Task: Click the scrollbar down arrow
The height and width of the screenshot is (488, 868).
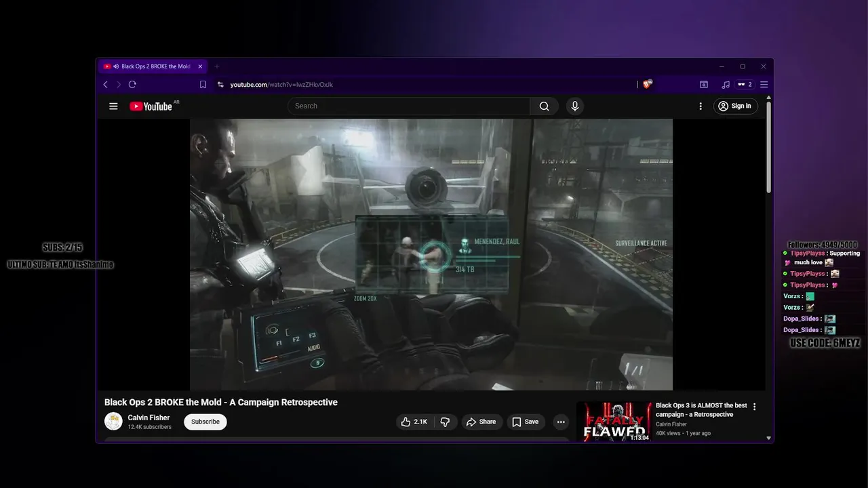Action: click(768, 438)
